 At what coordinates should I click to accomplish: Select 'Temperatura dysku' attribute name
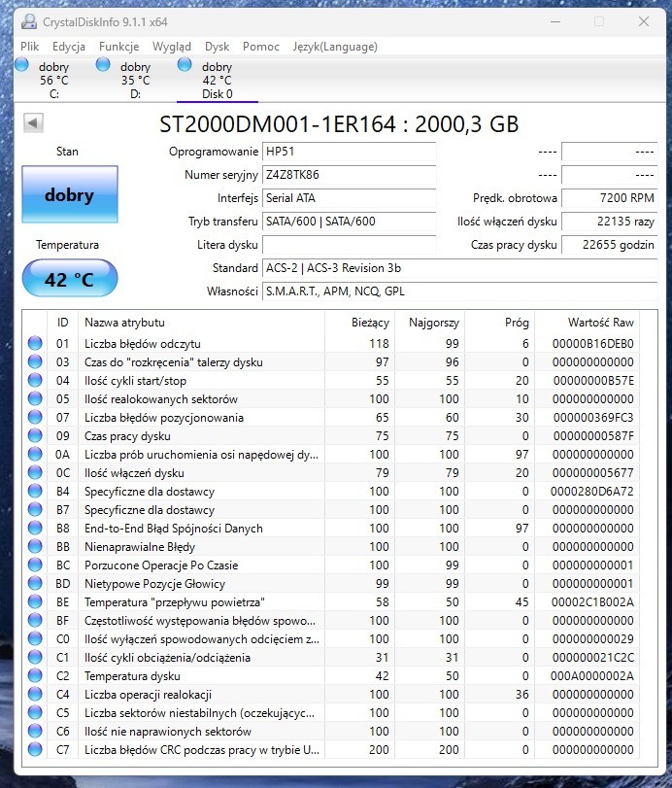coord(132,676)
